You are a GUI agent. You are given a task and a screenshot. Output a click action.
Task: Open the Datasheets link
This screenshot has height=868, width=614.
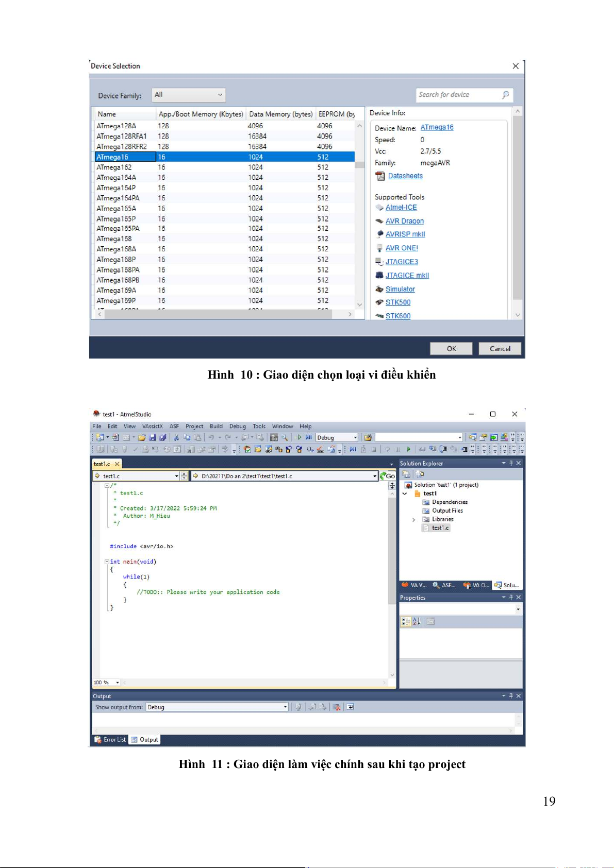point(405,176)
